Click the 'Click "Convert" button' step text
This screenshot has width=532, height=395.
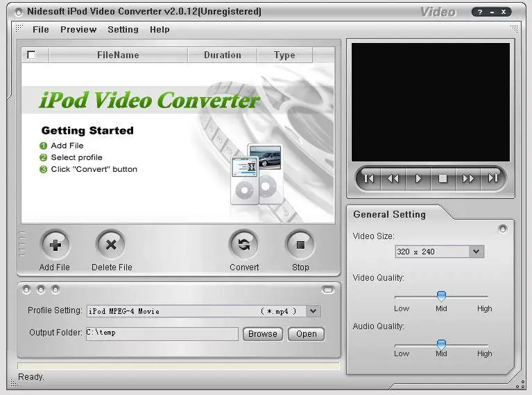(x=94, y=169)
